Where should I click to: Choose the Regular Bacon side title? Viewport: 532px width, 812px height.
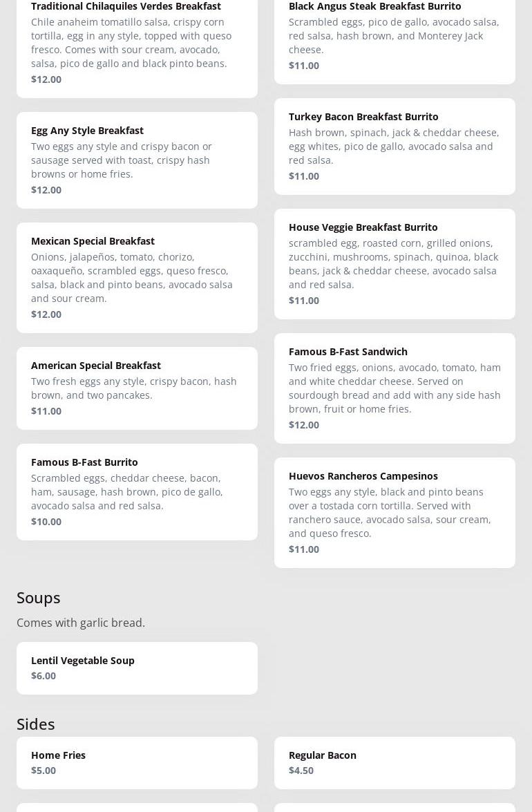click(323, 755)
